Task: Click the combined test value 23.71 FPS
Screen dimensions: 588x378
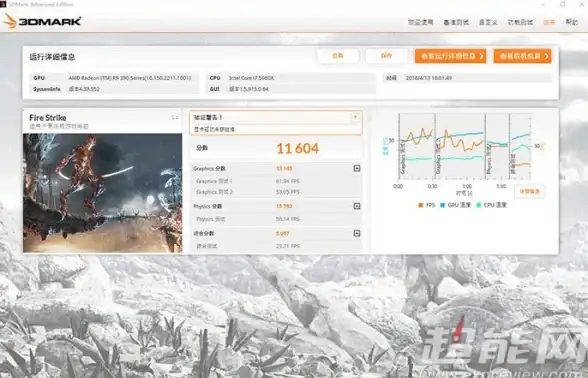Action: coord(288,246)
